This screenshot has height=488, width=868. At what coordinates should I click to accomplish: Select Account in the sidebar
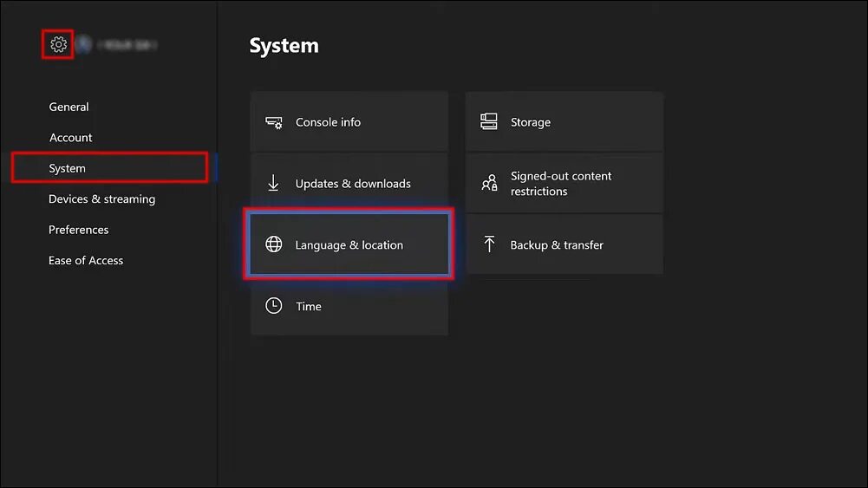[71, 137]
